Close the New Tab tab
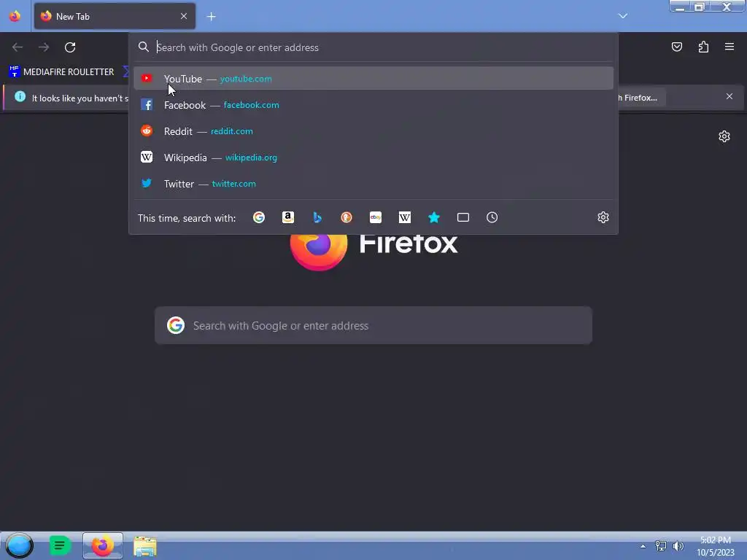Viewport: 747px width, 560px height. click(184, 16)
